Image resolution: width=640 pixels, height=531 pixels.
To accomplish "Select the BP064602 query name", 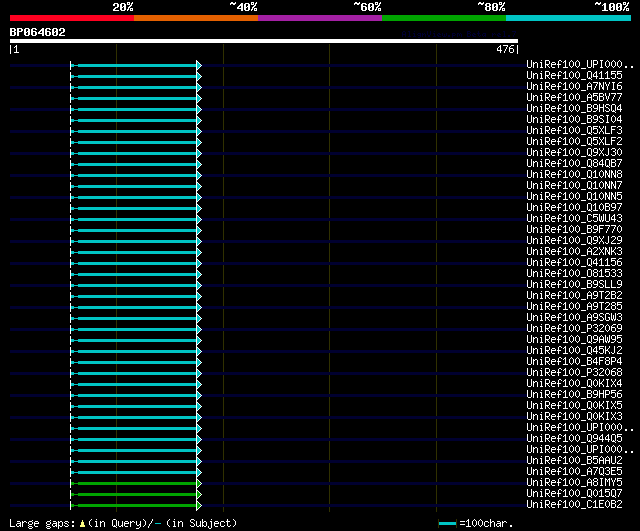I will point(38,32).
